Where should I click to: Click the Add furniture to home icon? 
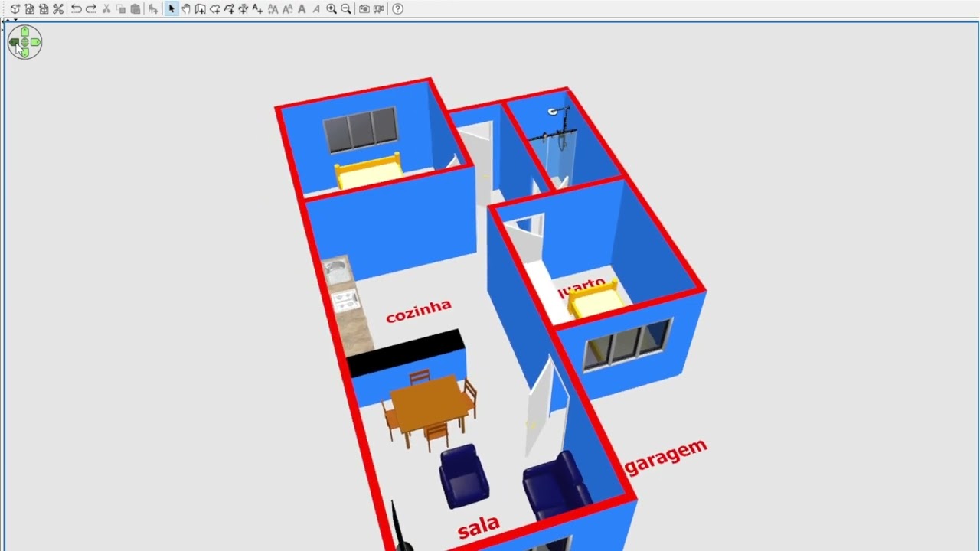(153, 9)
